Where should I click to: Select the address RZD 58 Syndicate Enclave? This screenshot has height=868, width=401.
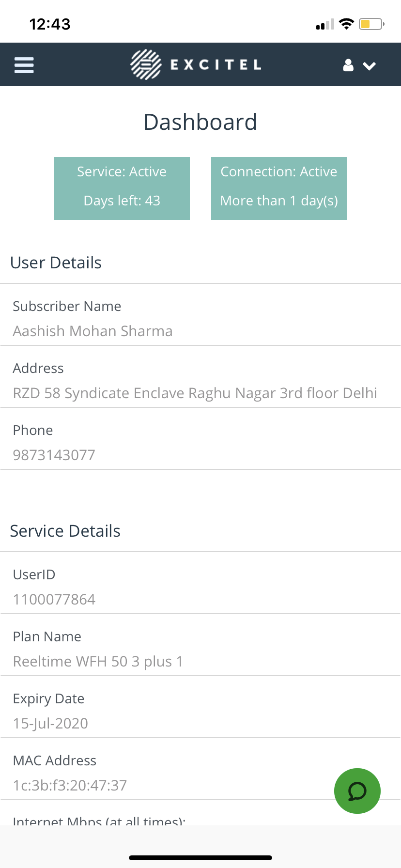(x=195, y=393)
